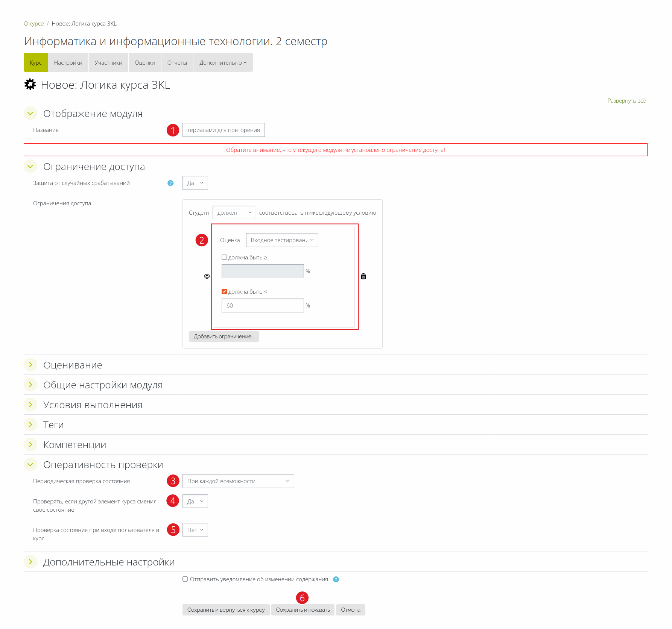Open help icon next to content change notification
The height and width of the screenshot is (629, 672).
pos(336,579)
